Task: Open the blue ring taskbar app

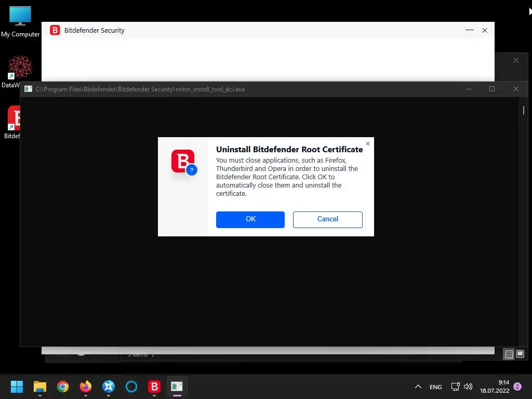Action: tap(131, 387)
